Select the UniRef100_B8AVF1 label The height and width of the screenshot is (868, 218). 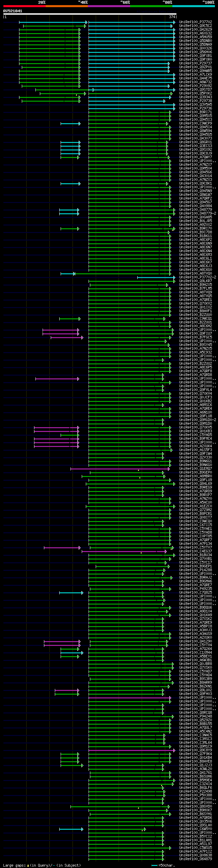coord(196,311)
